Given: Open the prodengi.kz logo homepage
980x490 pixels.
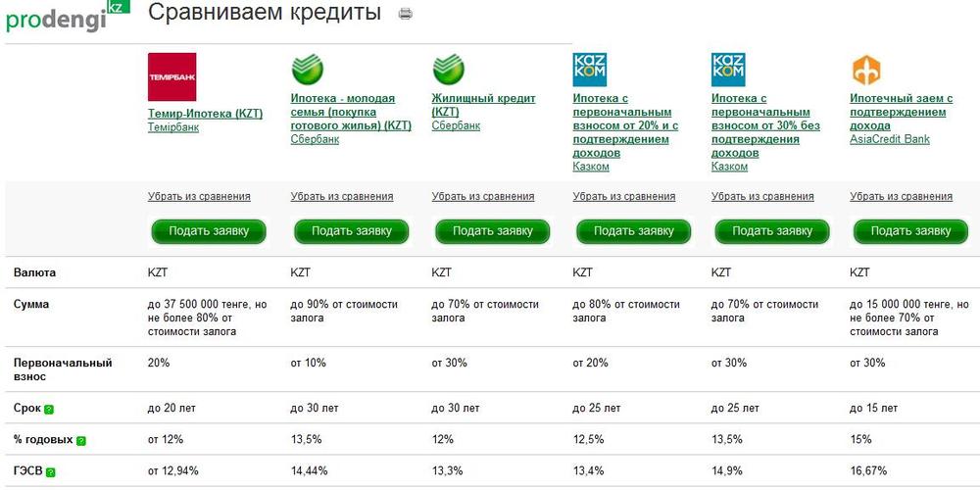Looking at the screenshot, I should 68,17.
